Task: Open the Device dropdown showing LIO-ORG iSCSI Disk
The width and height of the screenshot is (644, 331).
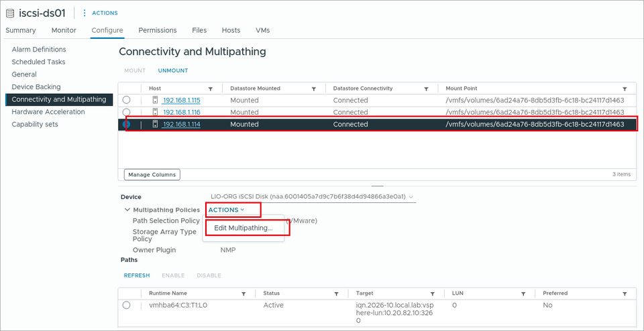Action: pos(311,197)
